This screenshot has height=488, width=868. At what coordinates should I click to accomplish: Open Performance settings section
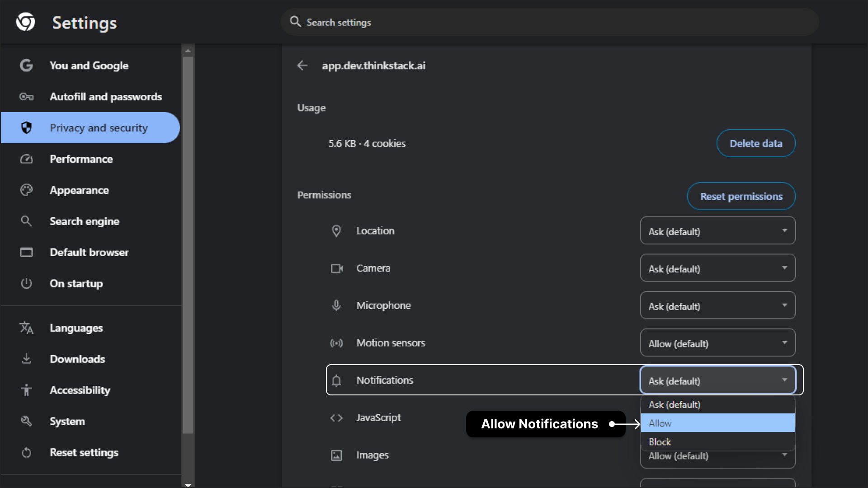(x=90, y=159)
